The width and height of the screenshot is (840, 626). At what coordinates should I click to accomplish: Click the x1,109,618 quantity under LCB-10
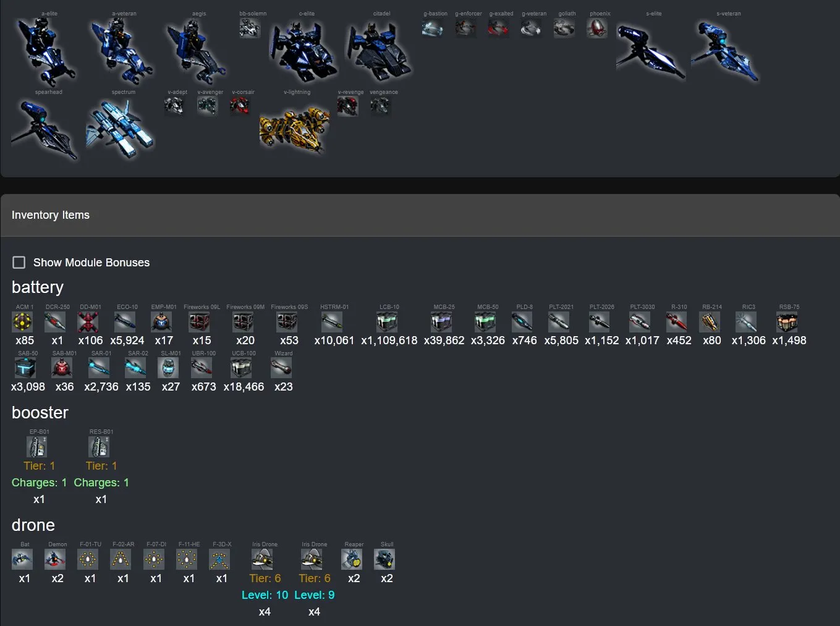pos(389,340)
